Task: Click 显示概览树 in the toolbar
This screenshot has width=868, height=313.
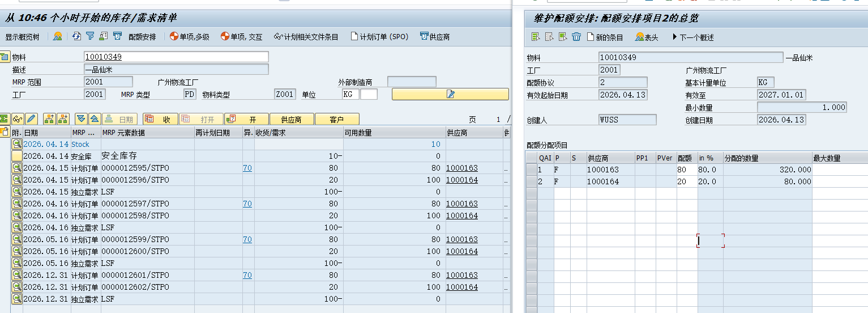Action: (x=23, y=37)
